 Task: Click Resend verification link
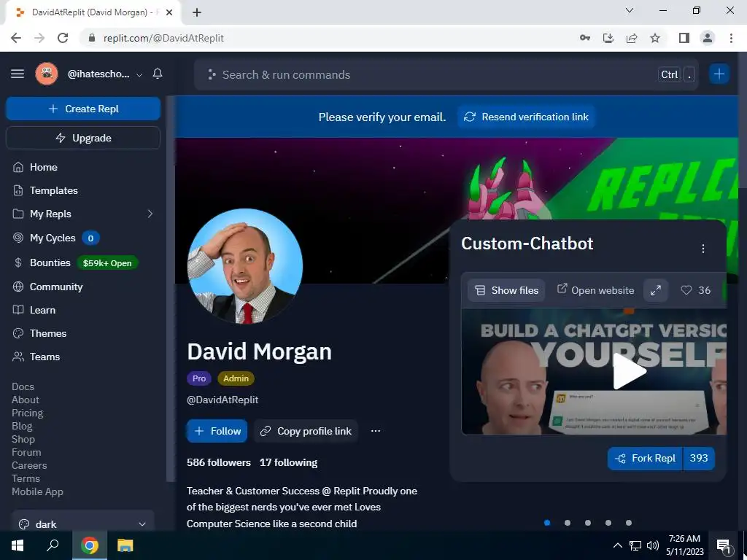pyautogui.click(x=527, y=117)
